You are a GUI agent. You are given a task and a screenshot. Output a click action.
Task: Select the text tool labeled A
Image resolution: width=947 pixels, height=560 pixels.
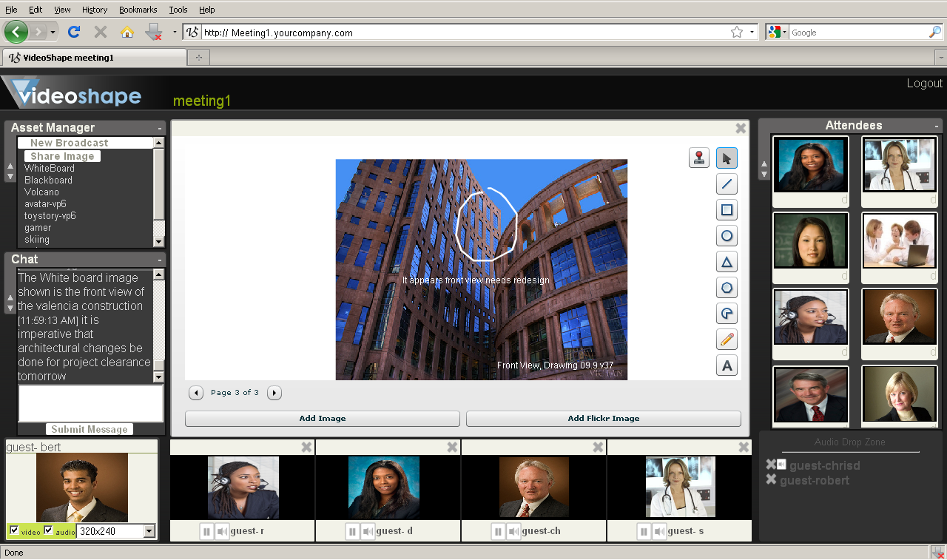click(727, 365)
